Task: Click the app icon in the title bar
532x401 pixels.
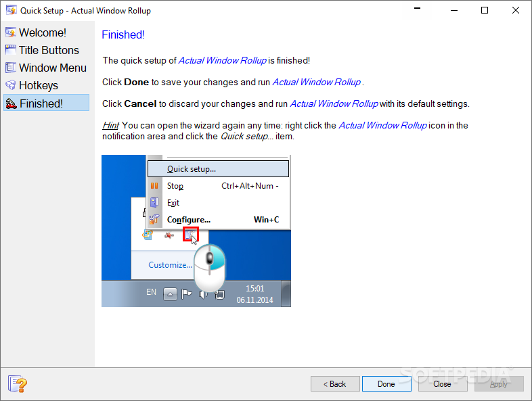Action: (x=12, y=10)
